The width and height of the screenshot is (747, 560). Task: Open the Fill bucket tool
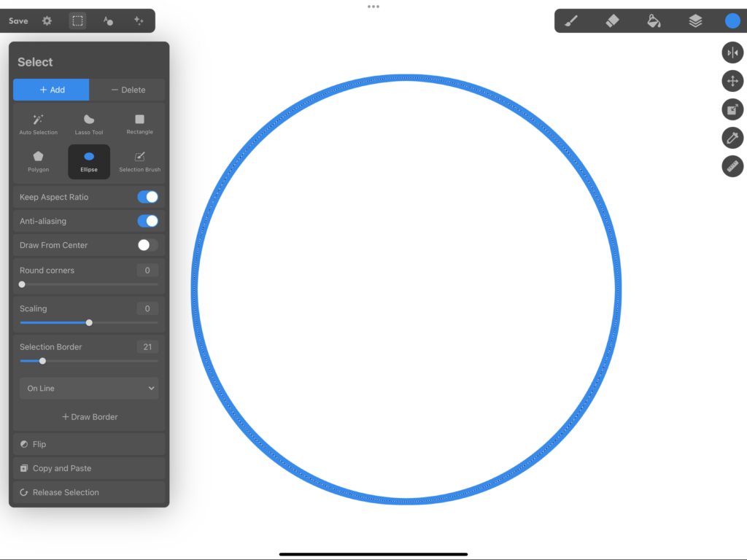pyautogui.click(x=654, y=20)
